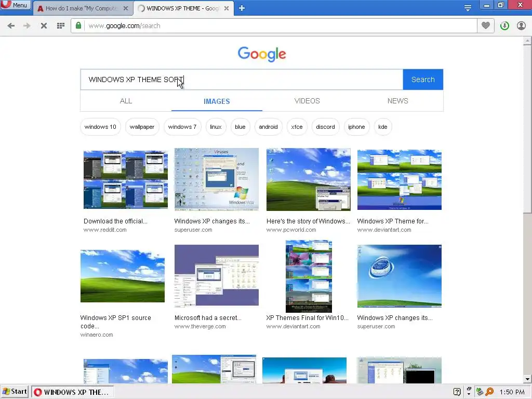This screenshot has height=399, width=532.
Task: Open the downloads arrow icon
Action: coord(504,26)
